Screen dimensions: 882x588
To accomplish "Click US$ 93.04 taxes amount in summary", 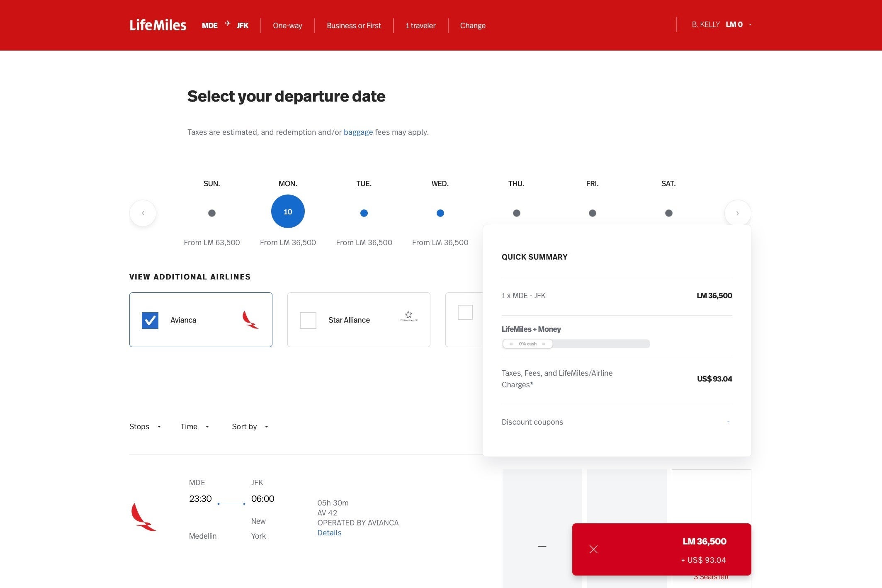I will click(714, 379).
